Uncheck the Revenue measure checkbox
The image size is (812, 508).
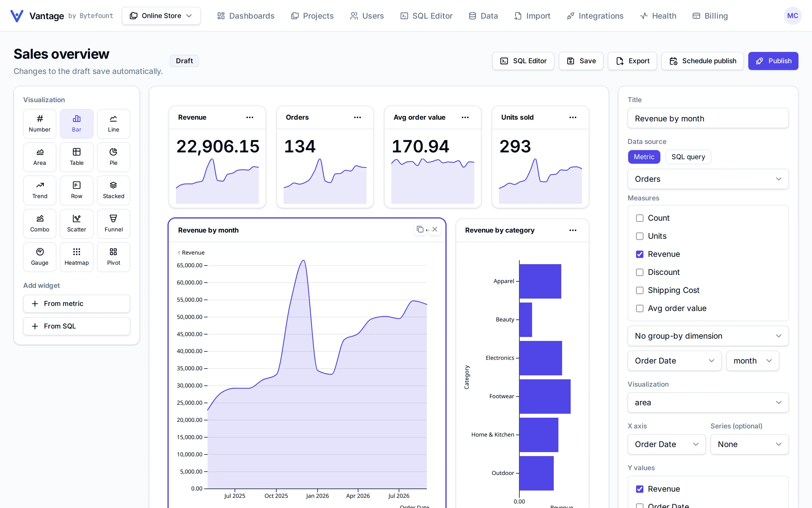click(x=639, y=254)
